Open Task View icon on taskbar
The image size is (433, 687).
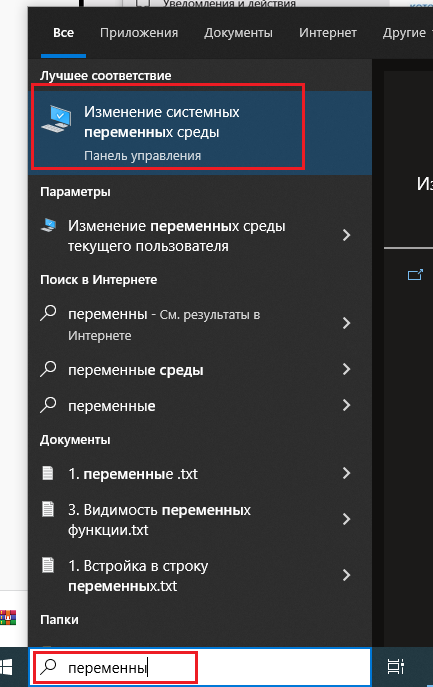396,667
